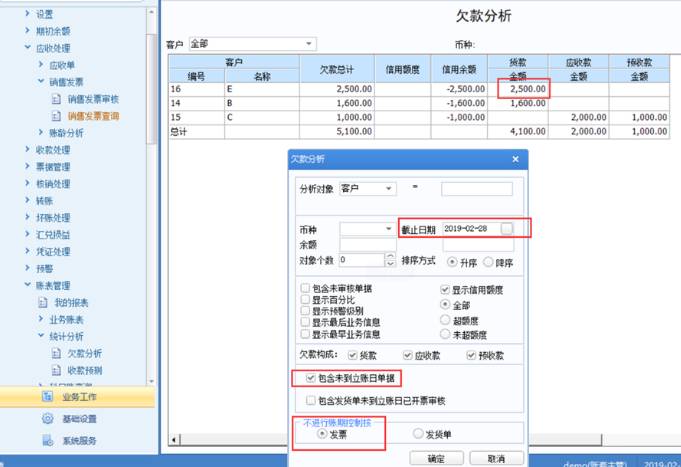The height and width of the screenshot is (467, 681).
Task: Select 未超额度 radio option
Action: tap(445, 334)
